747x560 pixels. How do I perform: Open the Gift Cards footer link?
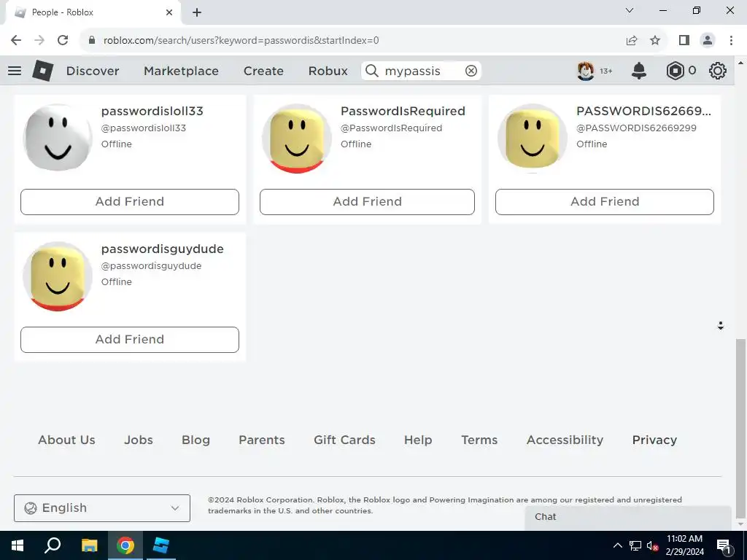pos(344,440)
